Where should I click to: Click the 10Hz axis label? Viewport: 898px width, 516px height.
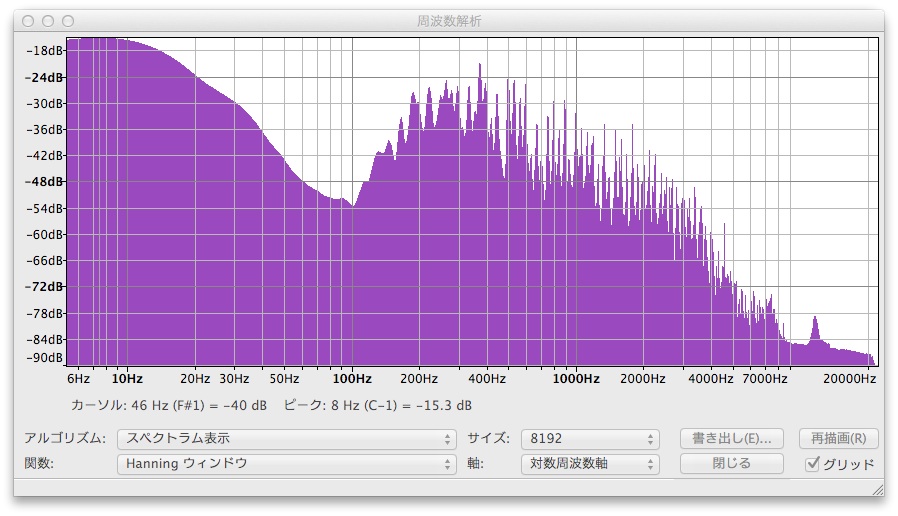click(x=127, y=379)
